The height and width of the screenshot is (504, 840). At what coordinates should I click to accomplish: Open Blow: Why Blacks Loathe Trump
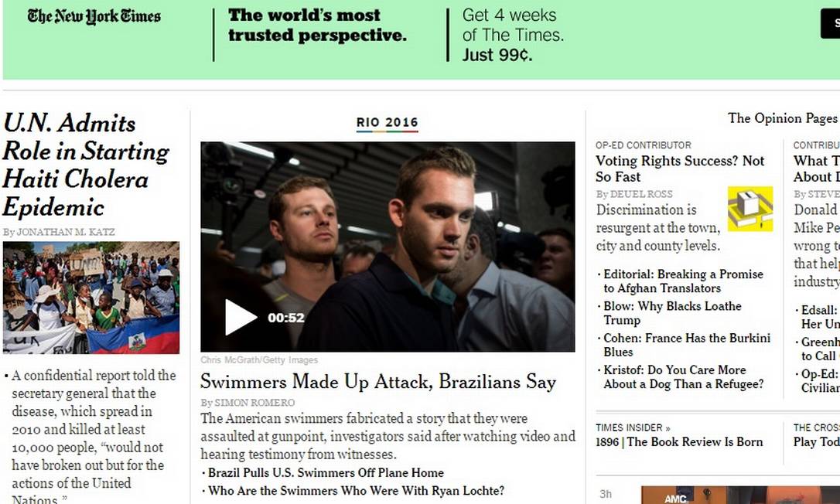pyautogui.click(x=672, y=313)
